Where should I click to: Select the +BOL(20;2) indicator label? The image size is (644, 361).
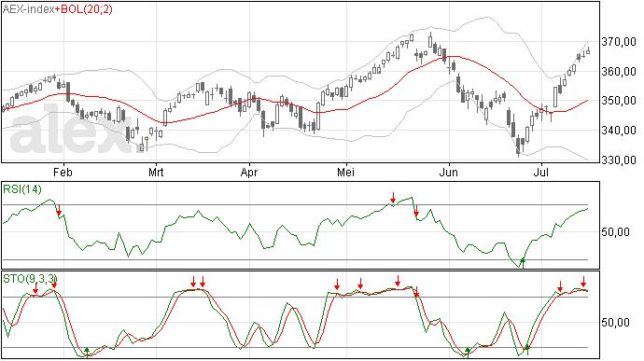[x=84, y=9]
